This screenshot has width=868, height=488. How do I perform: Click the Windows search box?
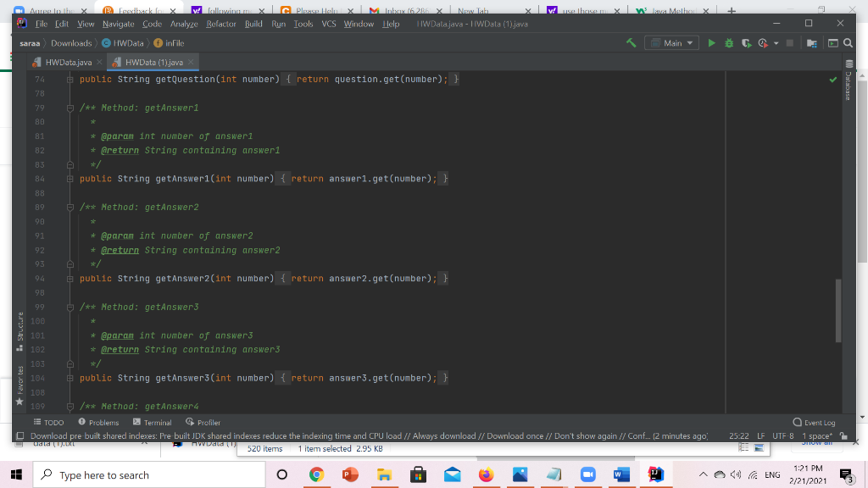[x=149, y=474]
